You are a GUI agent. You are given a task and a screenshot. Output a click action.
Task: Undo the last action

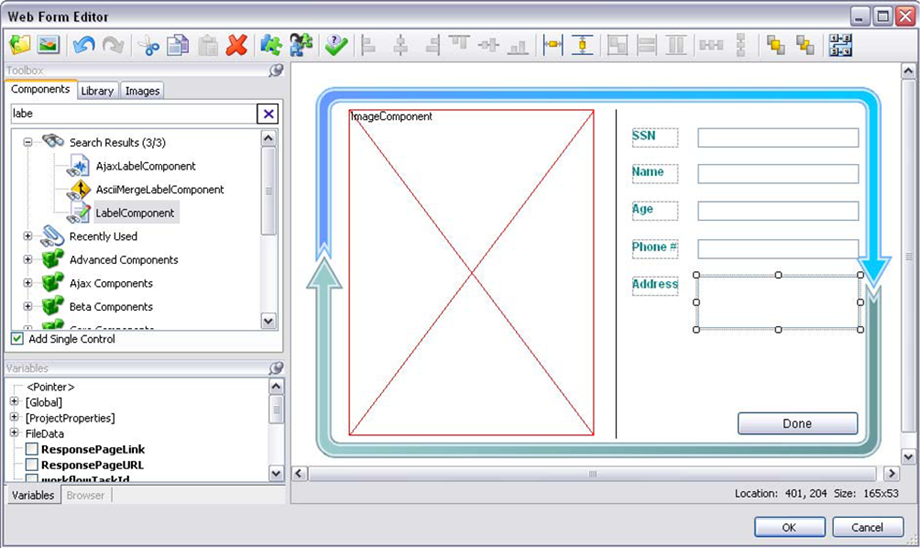coord(84,45)
